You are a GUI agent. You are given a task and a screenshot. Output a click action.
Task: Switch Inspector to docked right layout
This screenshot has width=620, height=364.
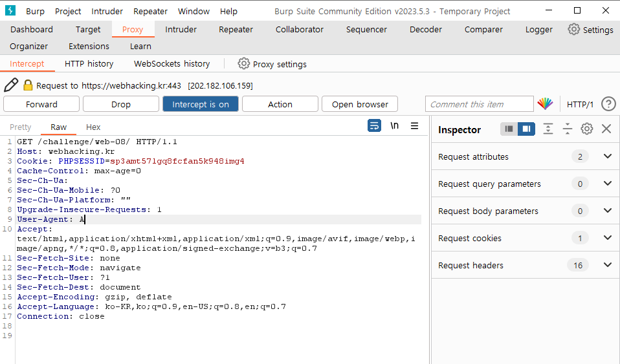click(x=526, y=129)
